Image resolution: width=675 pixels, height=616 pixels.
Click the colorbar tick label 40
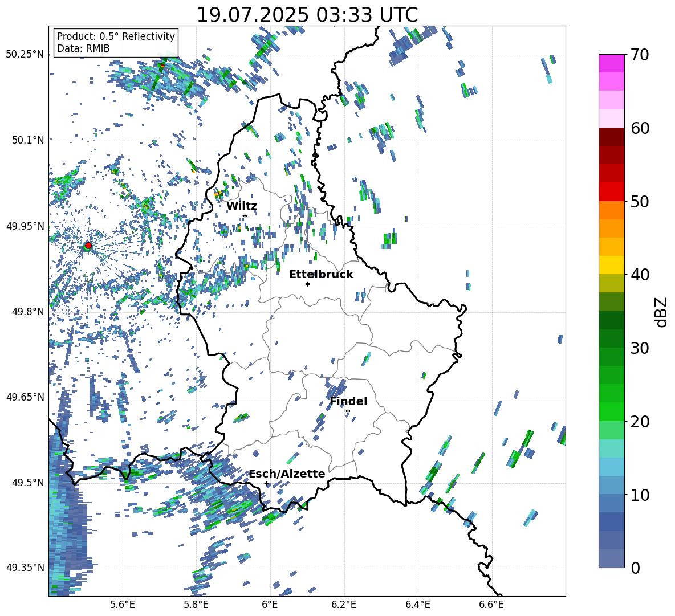[640, 275]
